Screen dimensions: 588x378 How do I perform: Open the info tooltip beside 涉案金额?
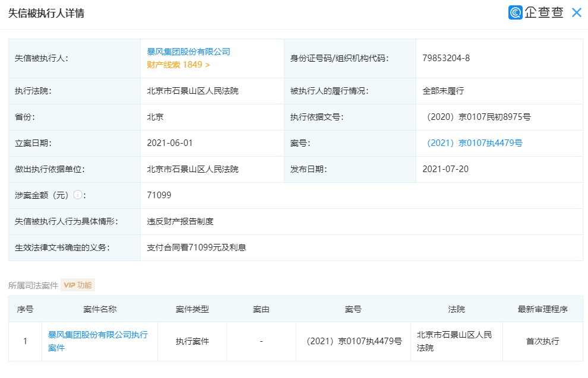(x=78, y=194)
